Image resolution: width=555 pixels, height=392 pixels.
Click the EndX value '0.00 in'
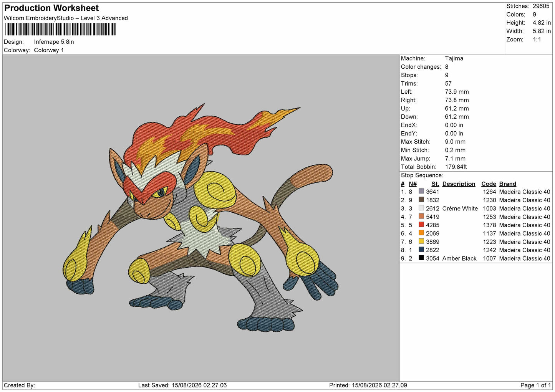point(454,125)
